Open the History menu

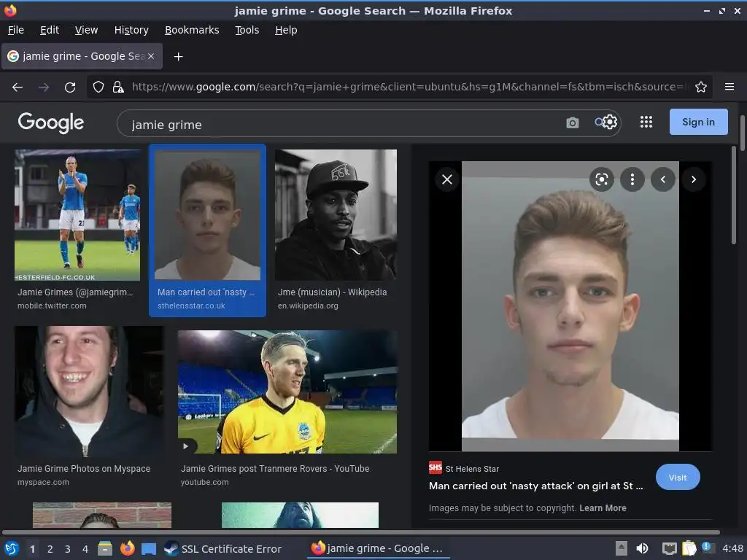coord(131,30)
